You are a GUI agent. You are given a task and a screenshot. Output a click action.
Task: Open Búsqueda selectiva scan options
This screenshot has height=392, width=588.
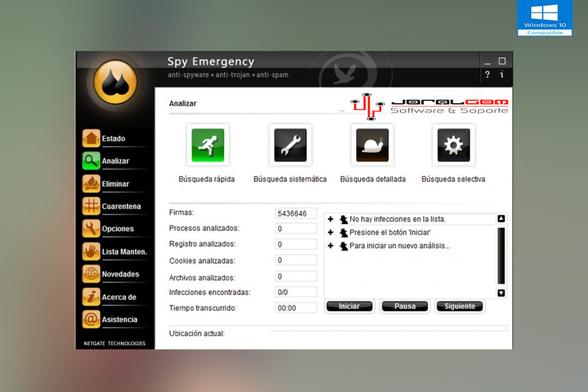point(453,145)
